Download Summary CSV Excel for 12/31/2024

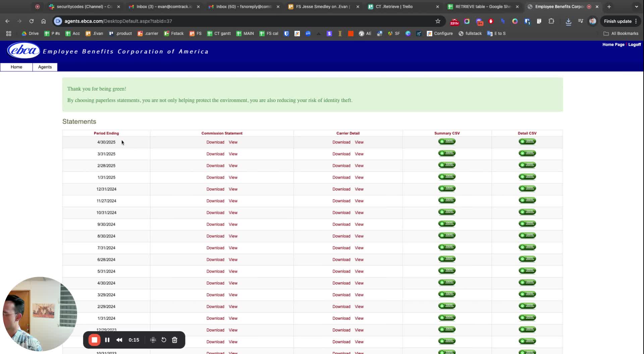(x=447, y=189)
